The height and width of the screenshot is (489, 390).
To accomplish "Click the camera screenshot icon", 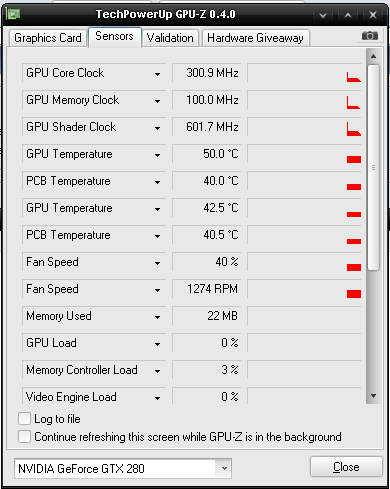I will coord(370,35).
